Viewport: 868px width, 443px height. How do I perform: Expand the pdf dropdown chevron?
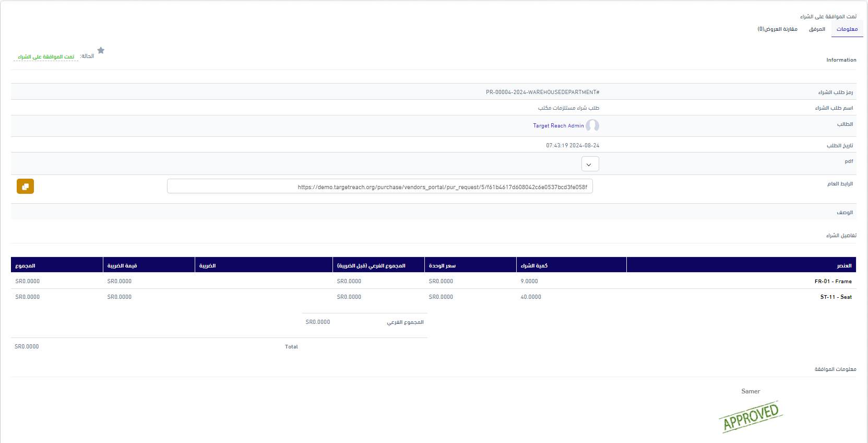pos(590,164)
